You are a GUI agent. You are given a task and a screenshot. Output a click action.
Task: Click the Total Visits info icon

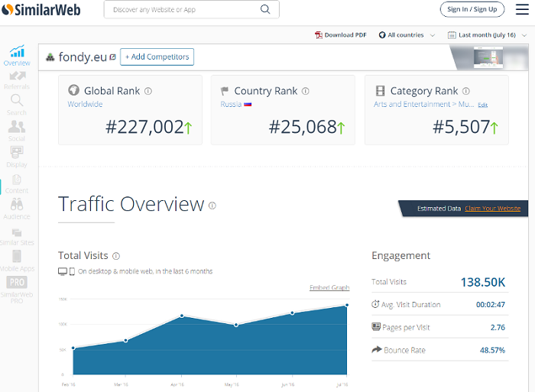(x=116, y=256)
